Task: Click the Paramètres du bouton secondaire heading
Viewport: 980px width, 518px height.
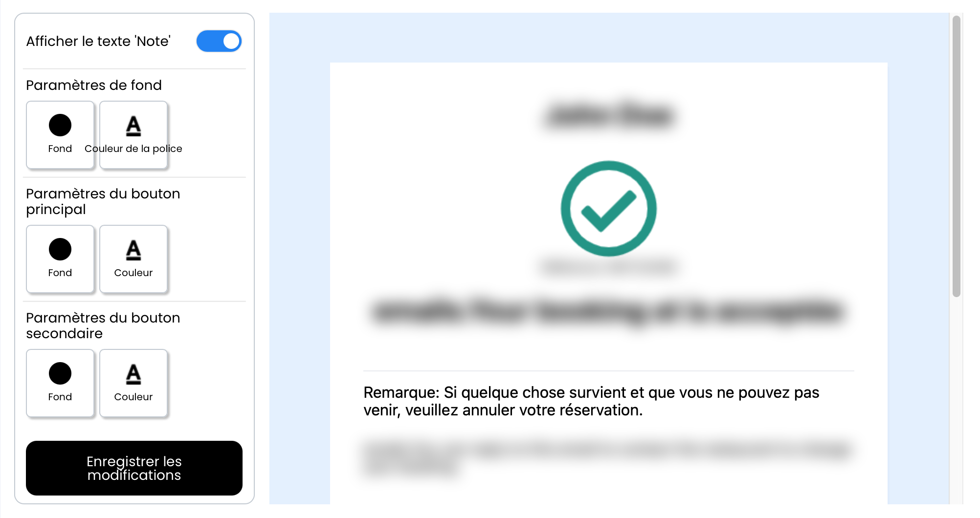Action: 103,325
